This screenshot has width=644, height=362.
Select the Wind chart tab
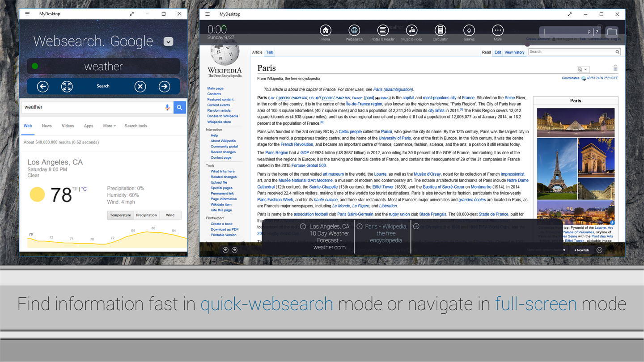pyautogui.click(x=170, y=215)
